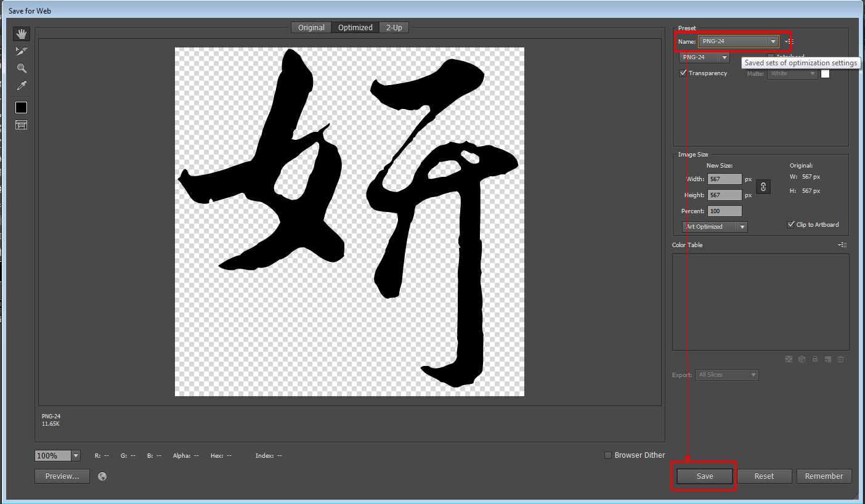Toggle Clip to Artboard checkbox

(x=791, y=224)
